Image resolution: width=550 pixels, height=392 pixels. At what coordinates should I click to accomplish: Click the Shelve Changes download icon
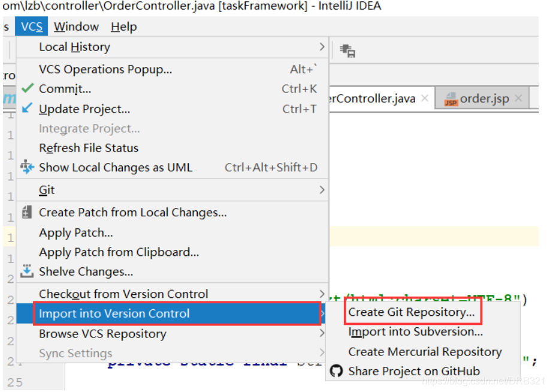[x=26, y=271]
